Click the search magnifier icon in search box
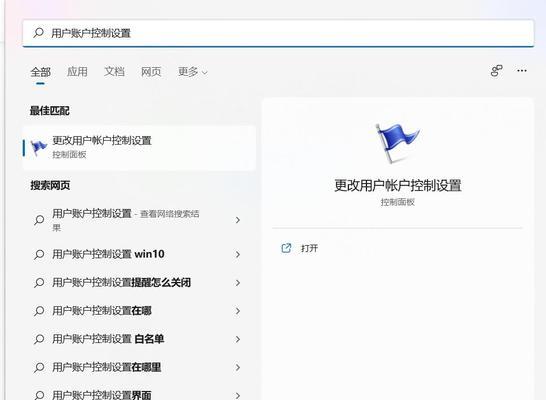 [38, 33]
